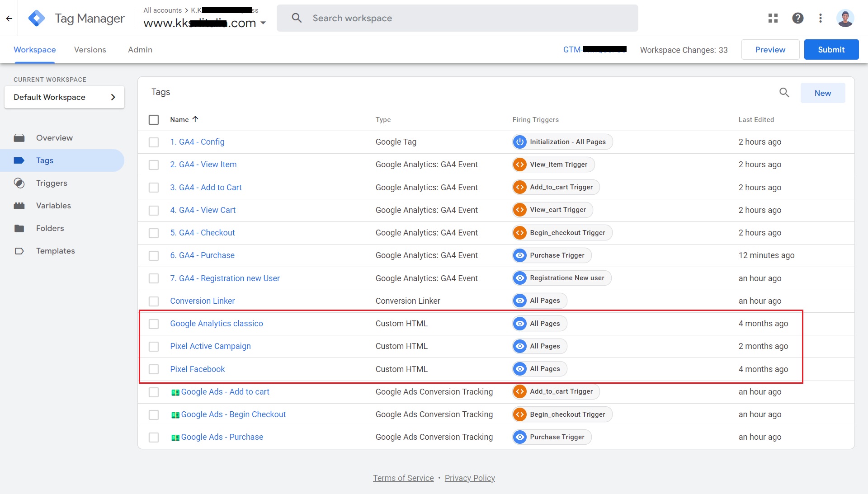This screenshot has width=868, height=494.
Task: Open the Terms of Service link
Action: coord(403,478)
